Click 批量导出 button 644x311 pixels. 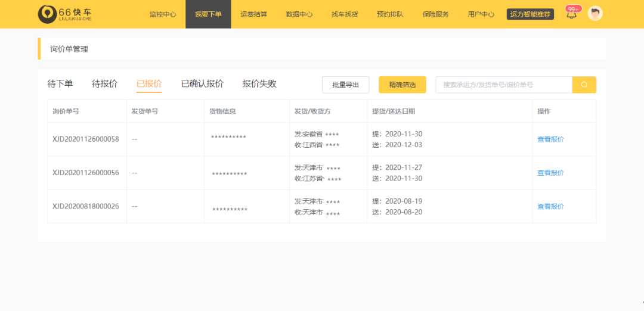click(x=345, y=85)
